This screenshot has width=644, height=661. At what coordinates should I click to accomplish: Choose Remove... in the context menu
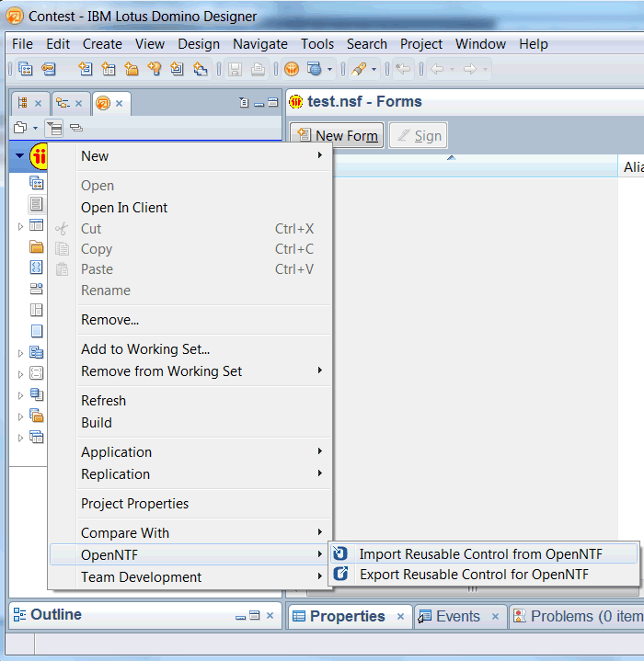pyautogui.click(x=190, y=320)
